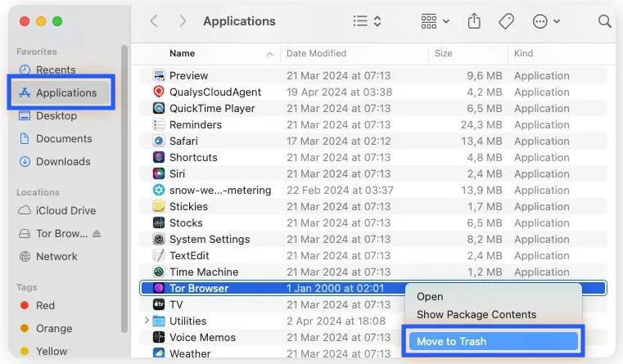
Task: Open the More actions ellipsis dropdown
Action: pyautogui.click(x=545, y=21)
